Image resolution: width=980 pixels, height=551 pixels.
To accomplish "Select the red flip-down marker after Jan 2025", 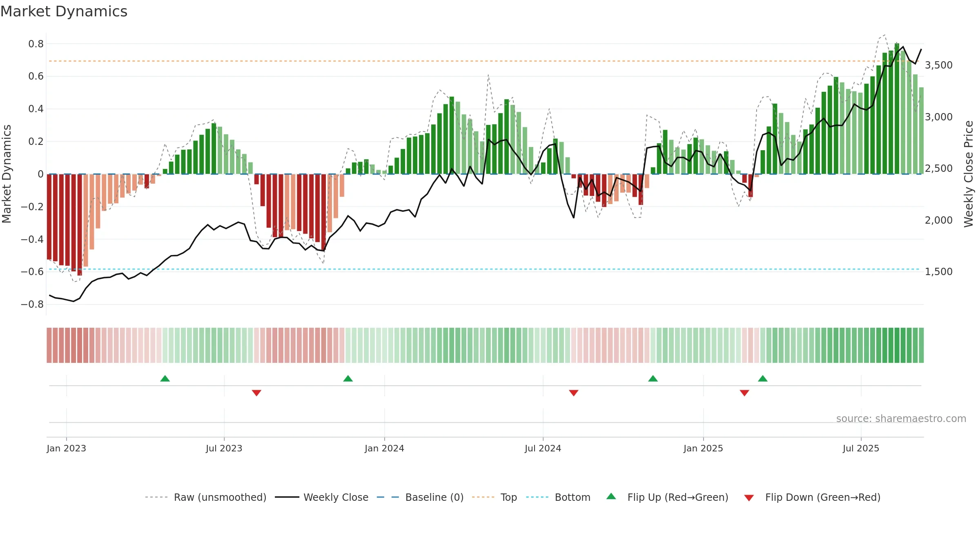I will (x=744, y=393).
